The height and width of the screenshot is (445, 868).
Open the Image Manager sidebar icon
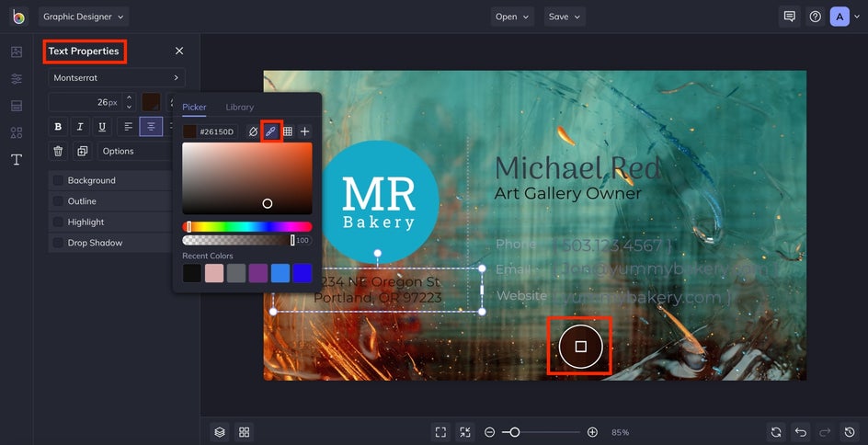pyautogui.click(x=17, y=52)
